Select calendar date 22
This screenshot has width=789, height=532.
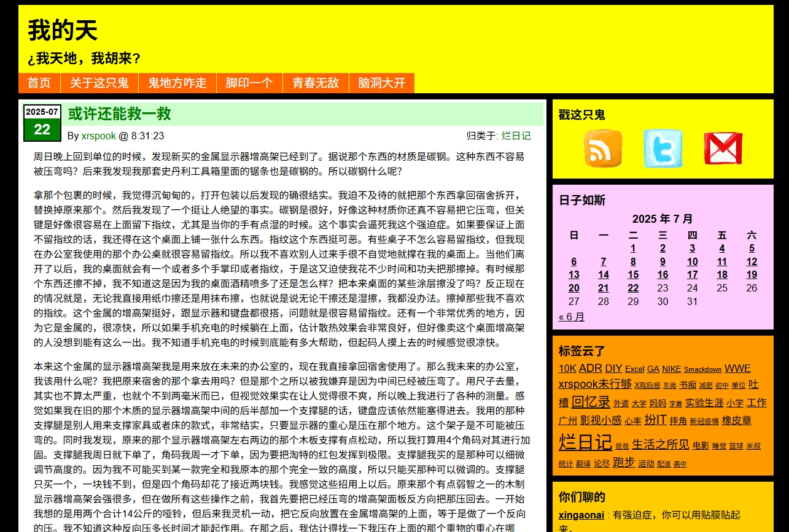633,288
